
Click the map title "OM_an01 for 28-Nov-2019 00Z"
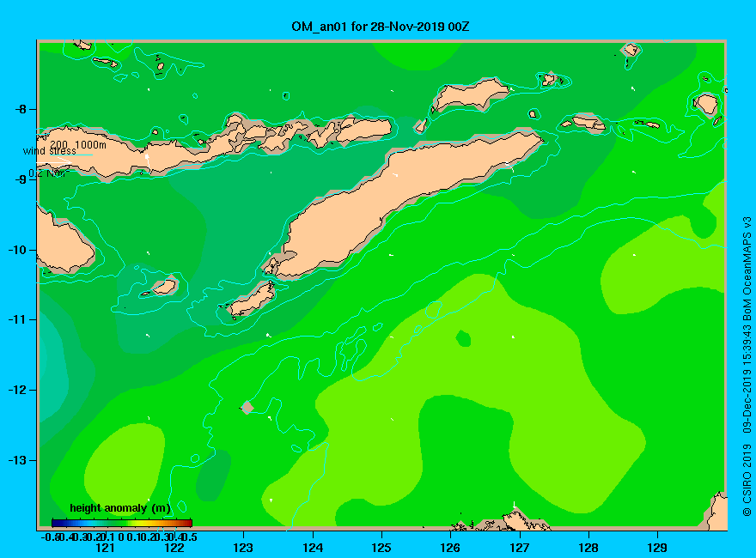[x=380, y=27]
